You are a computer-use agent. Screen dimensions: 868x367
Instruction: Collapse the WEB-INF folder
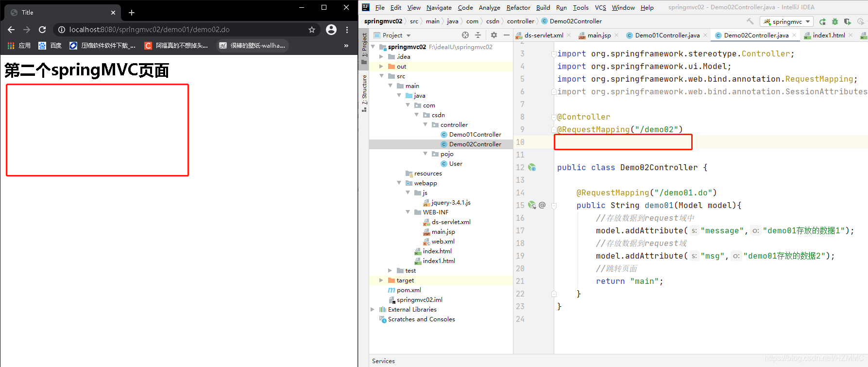pos(408,212)
